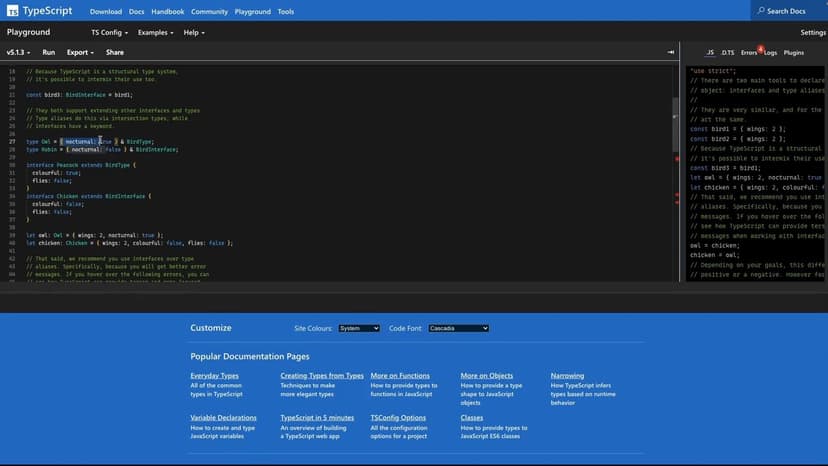Expand the Export dropdown

[80, 52]
